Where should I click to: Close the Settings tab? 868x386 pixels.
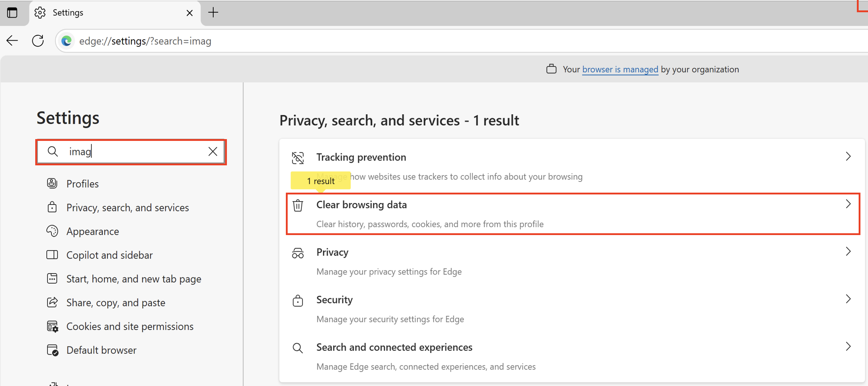point(189,13)
